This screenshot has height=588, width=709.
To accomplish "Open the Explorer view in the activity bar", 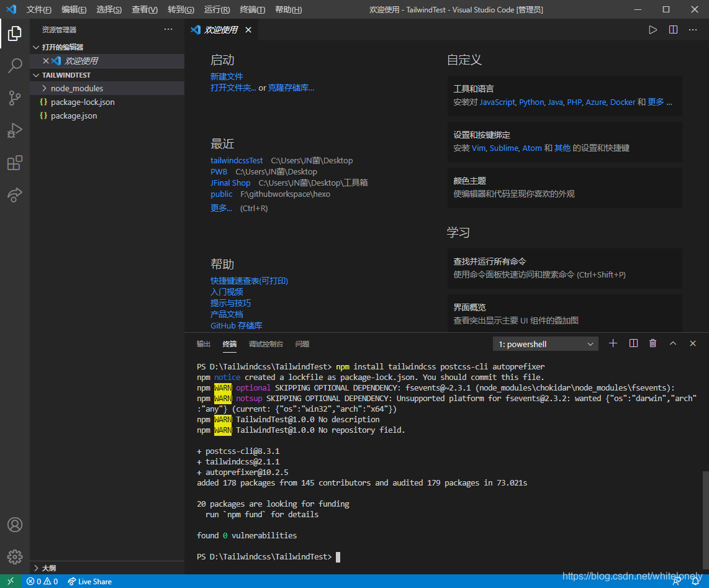I will (x=14, y=34).
